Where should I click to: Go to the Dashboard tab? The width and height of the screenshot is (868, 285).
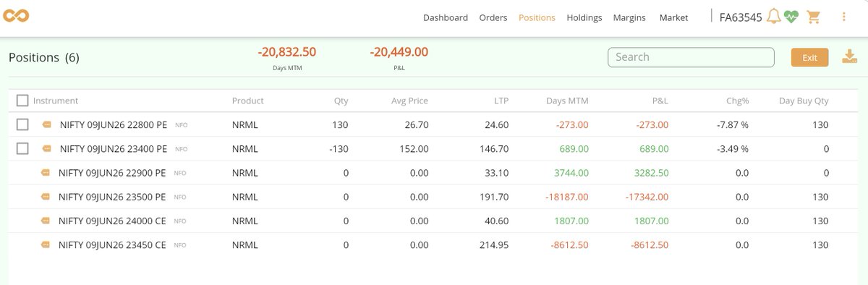click(x=446, y=17)
